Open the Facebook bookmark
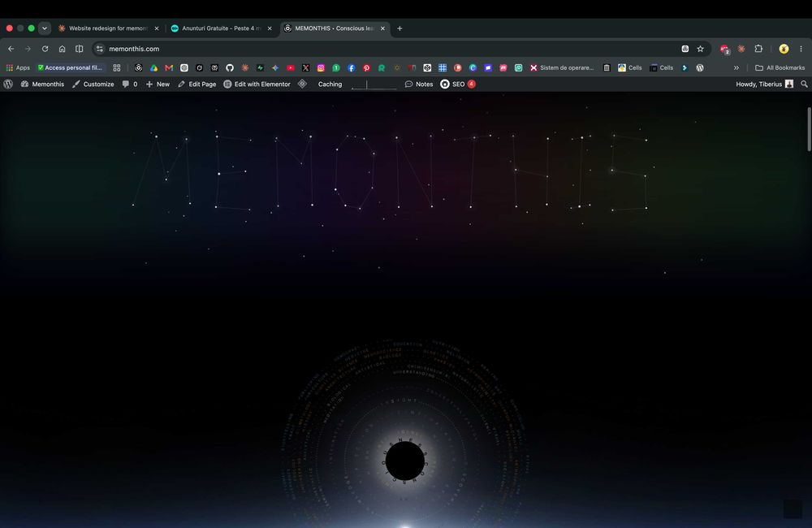Image resolution: width=812 pixels, height=528 pixels. [351, 68]
